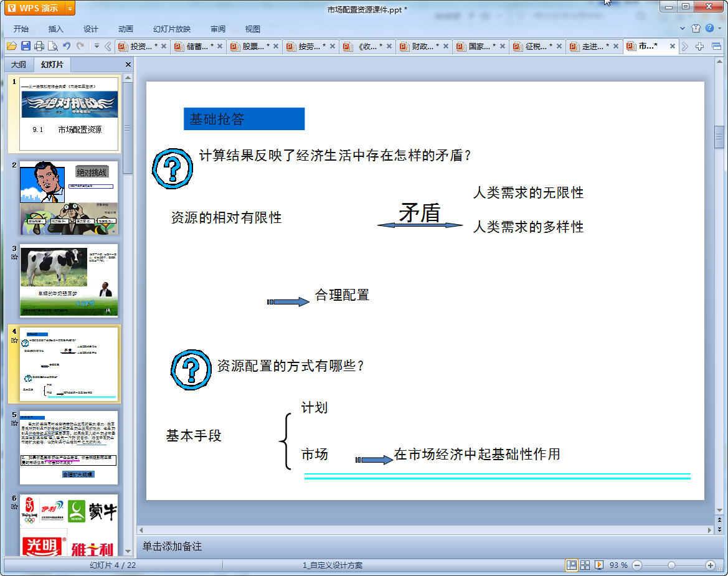Open the 设计 ribbon tab
The width and height of the screenshot is (728, 576).
(x=90, y=29)
